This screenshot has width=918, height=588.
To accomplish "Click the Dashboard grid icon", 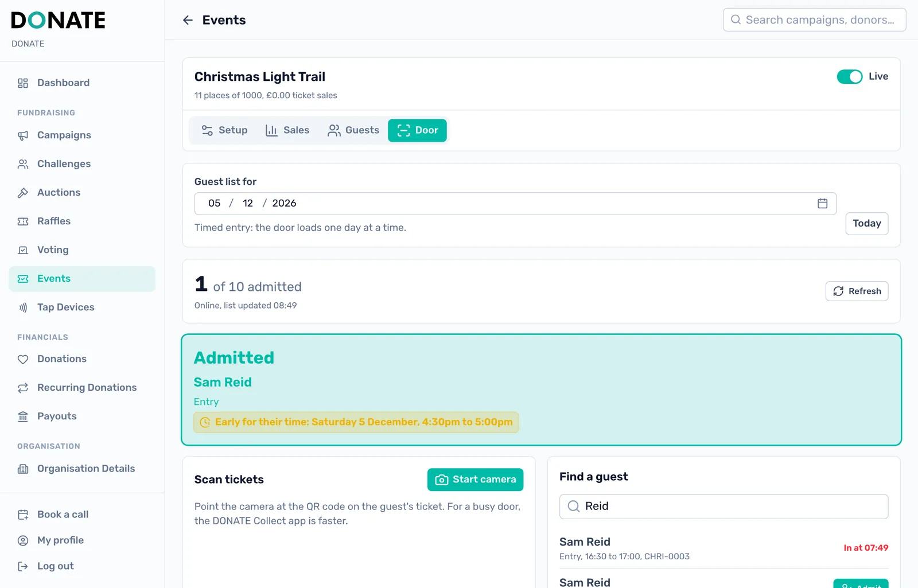I will coord(23,83).
